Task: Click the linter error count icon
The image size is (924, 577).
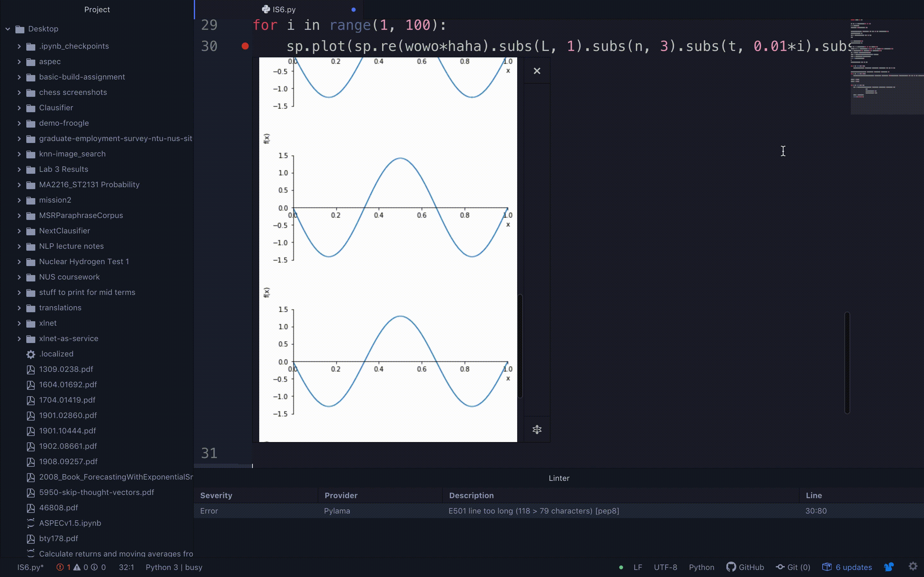Action: point(60,567)
